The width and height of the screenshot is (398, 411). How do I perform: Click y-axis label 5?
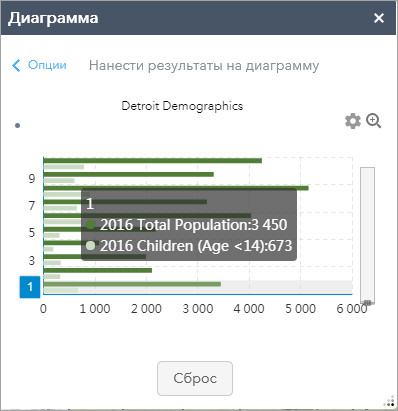tap(32, 233)
